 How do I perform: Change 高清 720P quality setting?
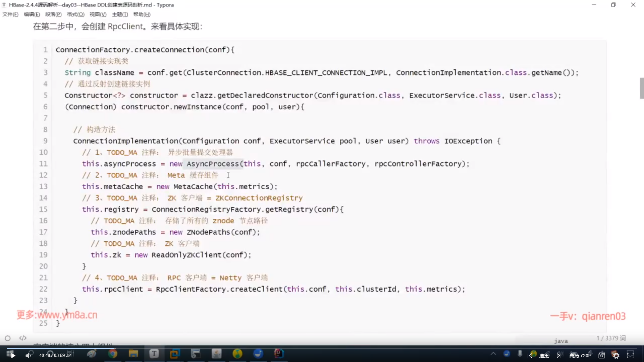pyautogui.click(x=580, y=356)
